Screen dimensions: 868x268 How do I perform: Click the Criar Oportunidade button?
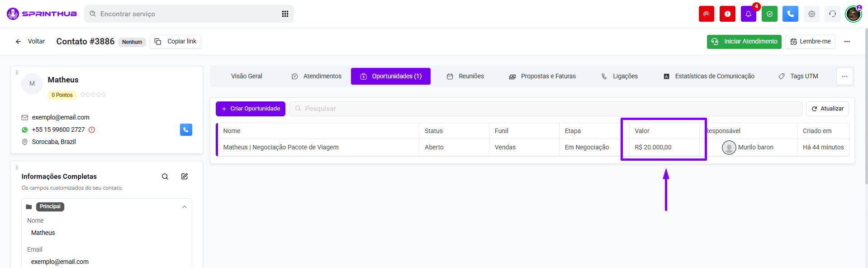pyautogui.click(x=251, y=109)
